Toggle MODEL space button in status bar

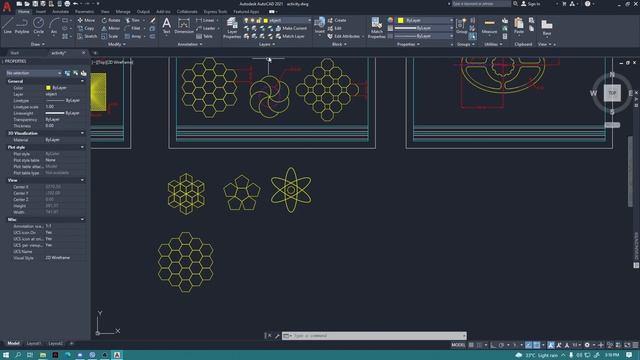[458, 345]
